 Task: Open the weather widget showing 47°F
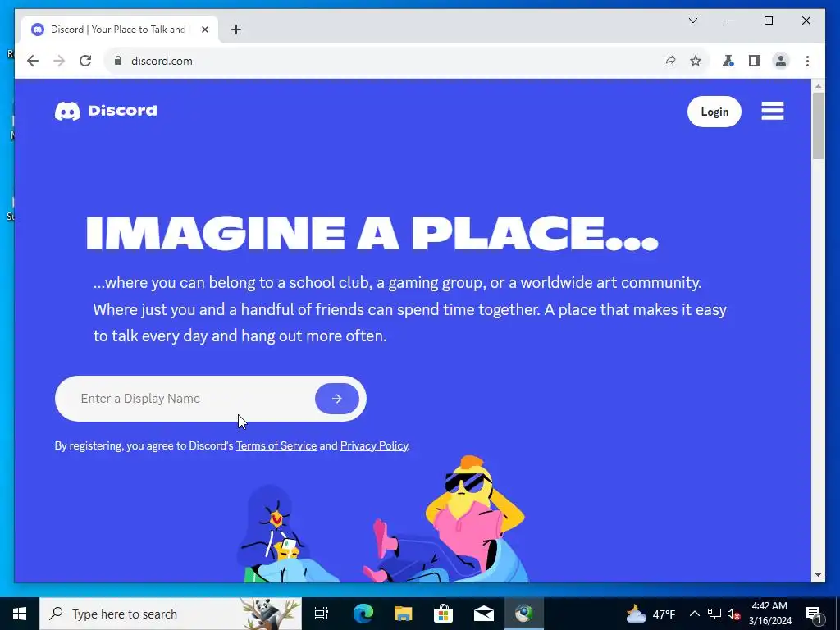(651, 614)
